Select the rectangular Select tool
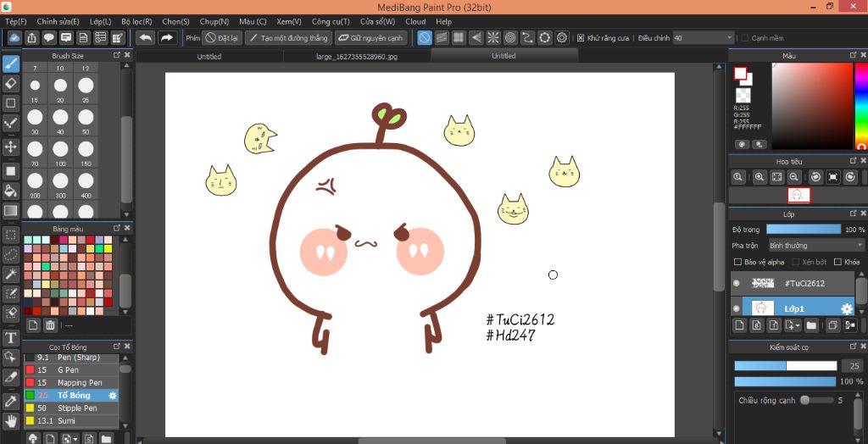Image resolution: width=868 pixels, height=444 pixels. pos(11,234)
